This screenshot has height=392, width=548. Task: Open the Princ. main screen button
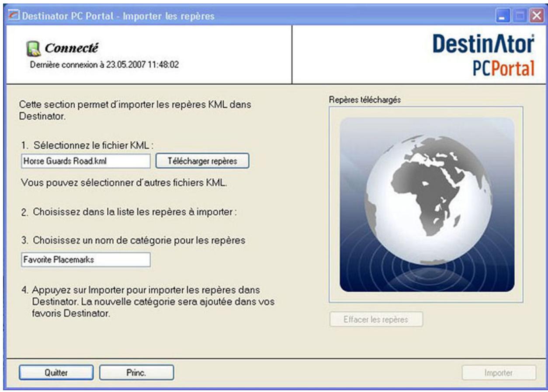[137, 373]
